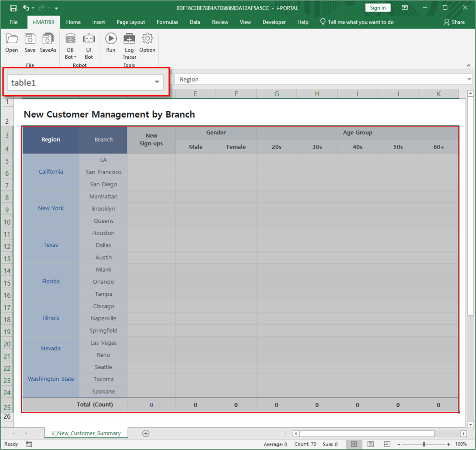Viewport: 476px width, 450px height.
Task: Switch to Page Break Preview view
Action: (x=387, y=444)
